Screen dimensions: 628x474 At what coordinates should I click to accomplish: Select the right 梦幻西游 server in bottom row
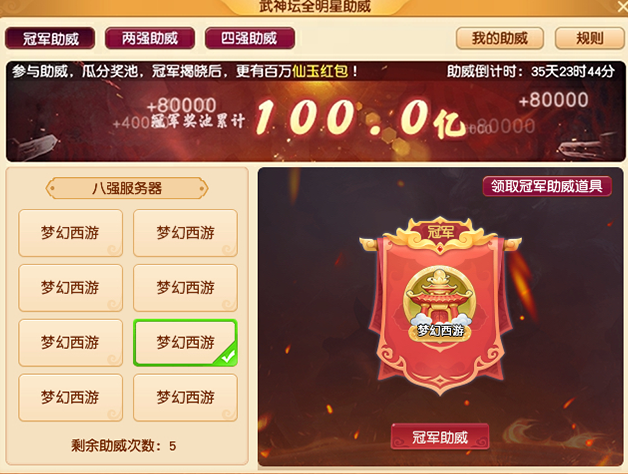[x=185, y=397]
